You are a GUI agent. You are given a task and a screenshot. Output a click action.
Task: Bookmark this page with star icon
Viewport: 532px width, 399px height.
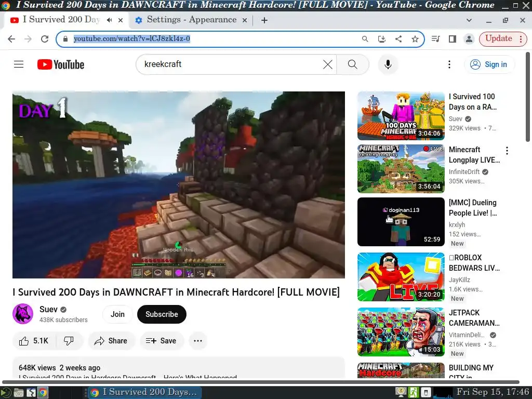click(415, 39)
